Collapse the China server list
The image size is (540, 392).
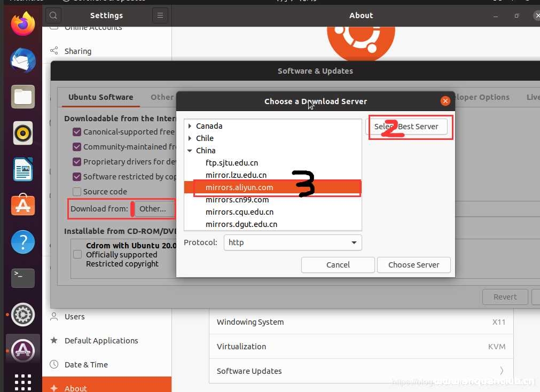pyautogui.click(x=190, y=151)
